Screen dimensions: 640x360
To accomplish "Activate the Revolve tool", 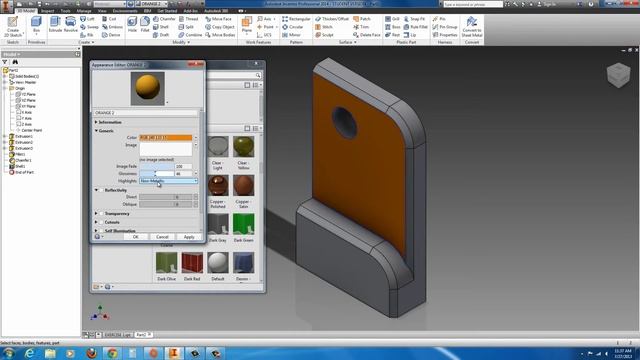I will click(x=71, y=24).
